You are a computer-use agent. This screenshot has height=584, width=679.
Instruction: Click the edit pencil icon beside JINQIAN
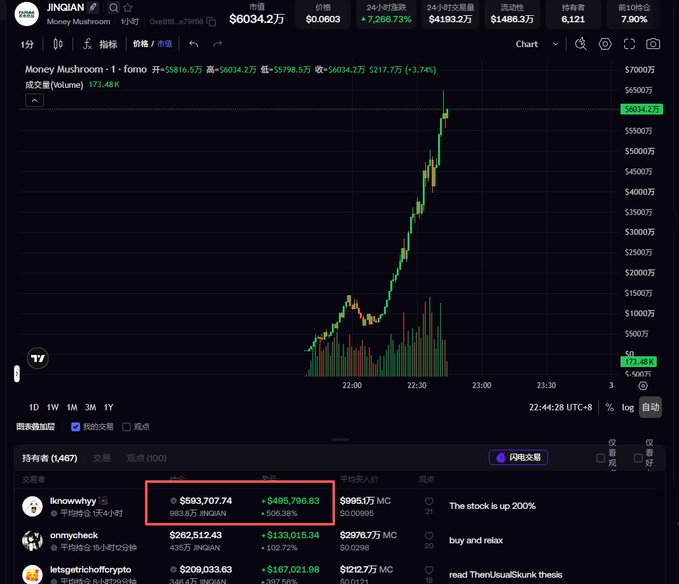(x=93, y=7)
